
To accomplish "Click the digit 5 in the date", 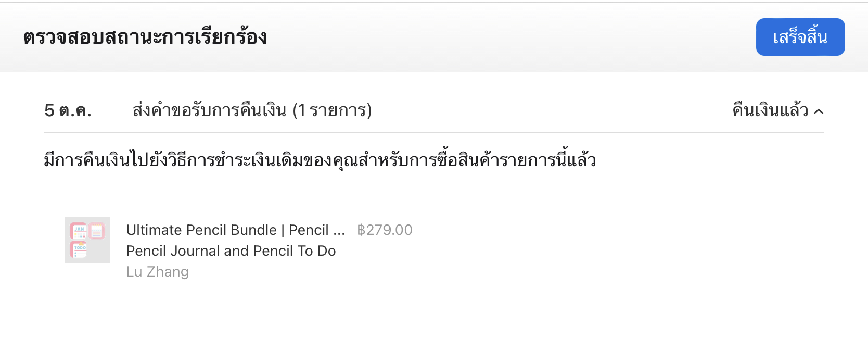I will tap(49, 110).
